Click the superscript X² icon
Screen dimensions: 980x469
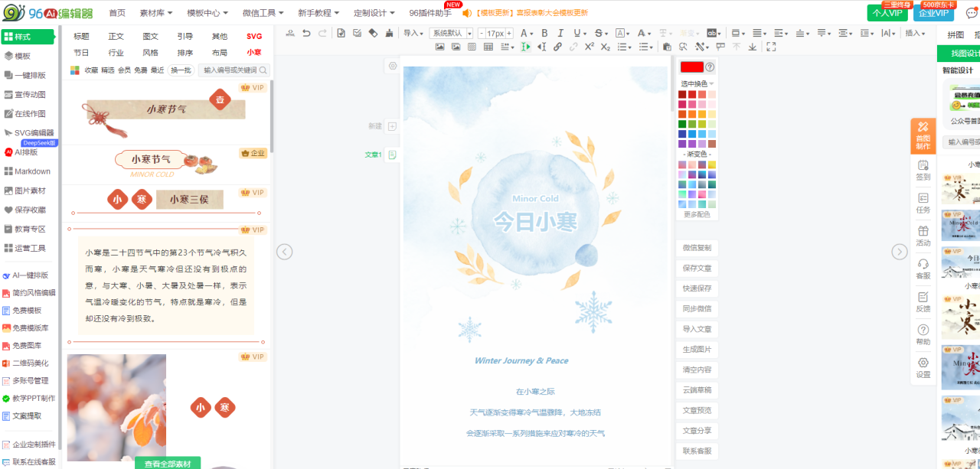pyautogui.click(x=589, y=47)
